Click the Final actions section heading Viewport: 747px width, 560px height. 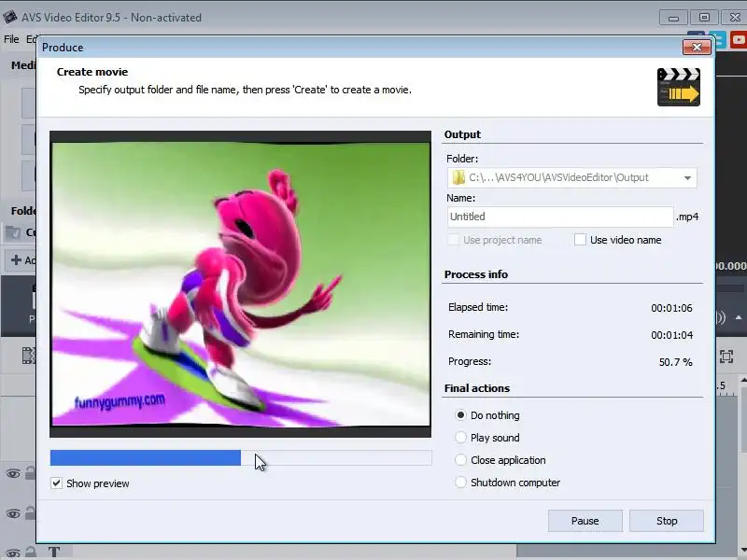coord(477,388)
